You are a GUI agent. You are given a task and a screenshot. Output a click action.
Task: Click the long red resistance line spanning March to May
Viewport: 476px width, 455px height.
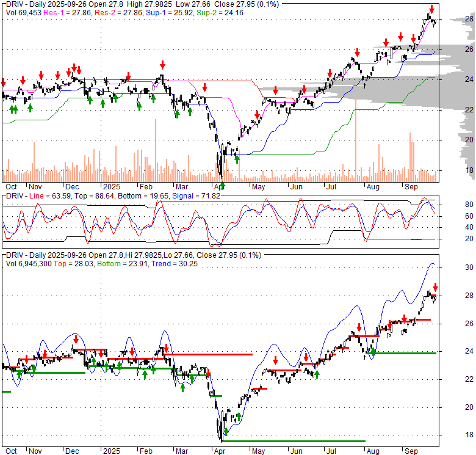coord(208,354)
